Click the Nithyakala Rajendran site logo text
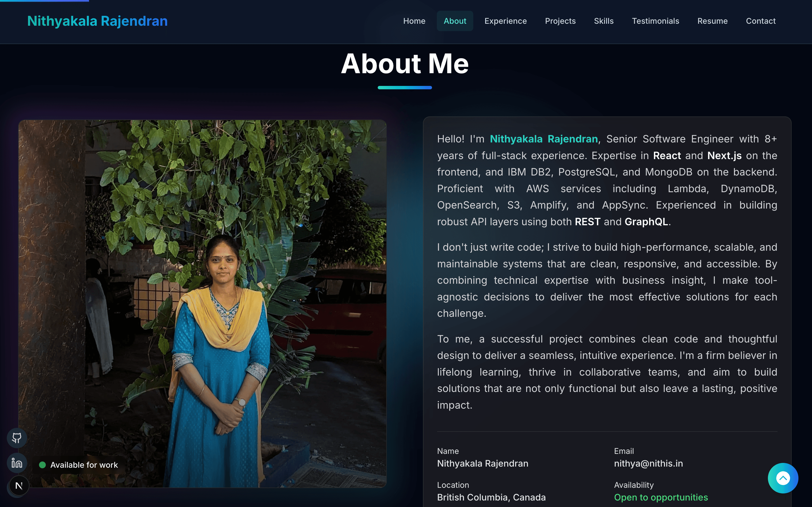812x507 pixels. 97,21
